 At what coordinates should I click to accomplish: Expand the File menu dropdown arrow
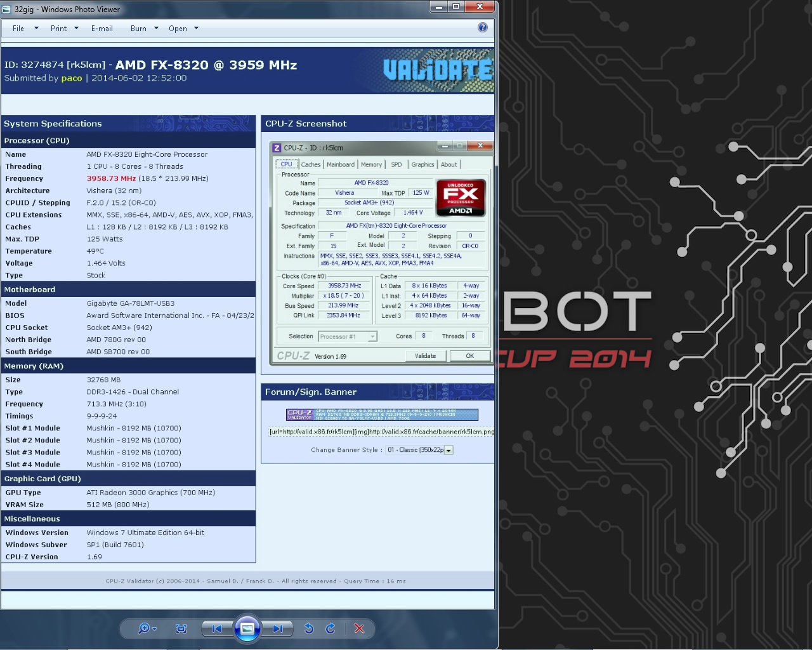coord(36,28)
